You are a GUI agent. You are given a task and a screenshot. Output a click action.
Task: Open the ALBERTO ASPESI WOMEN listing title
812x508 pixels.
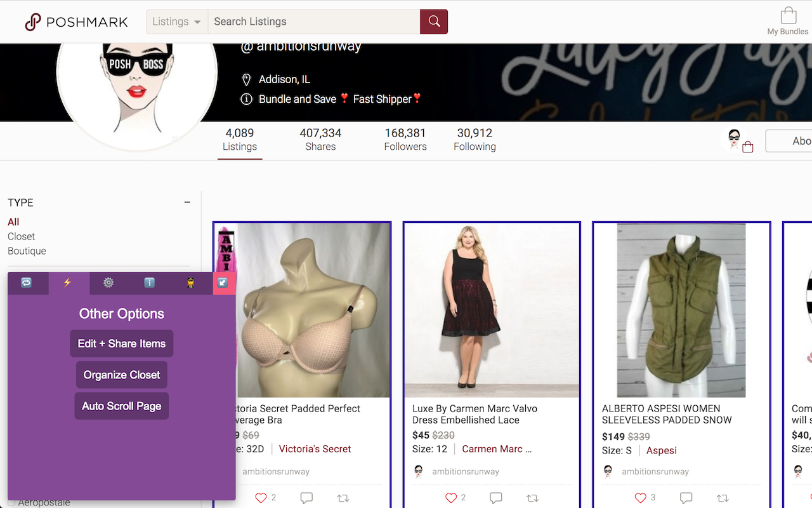coord(667,414)
